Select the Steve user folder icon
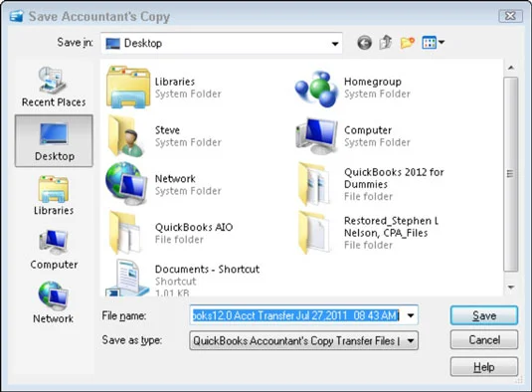 [126, 136]
